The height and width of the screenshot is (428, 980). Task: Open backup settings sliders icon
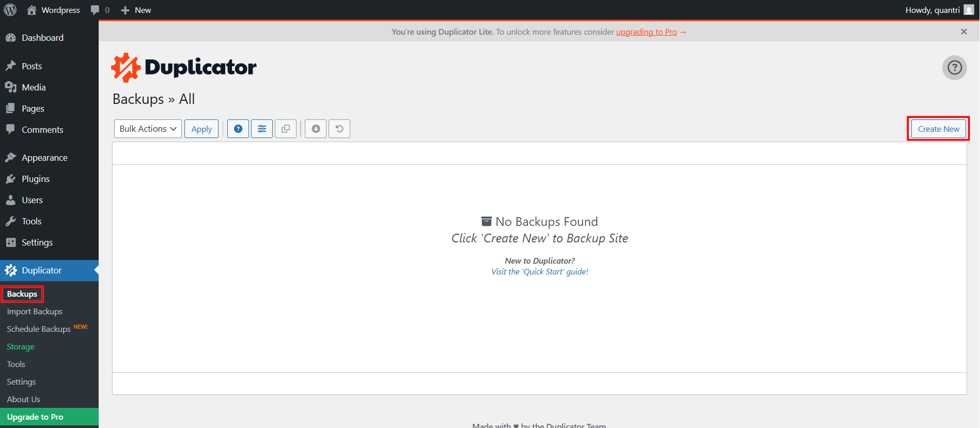tap(262, 129)
